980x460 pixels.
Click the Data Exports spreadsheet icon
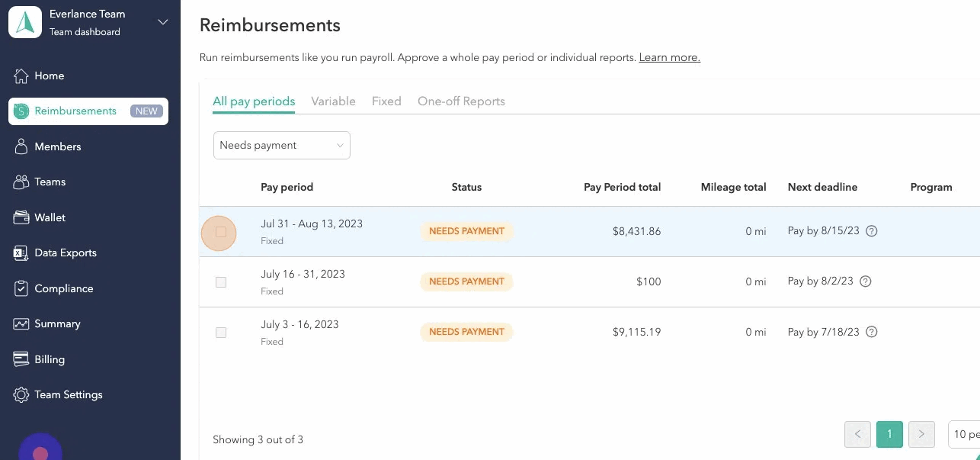[x=21, y=253]
